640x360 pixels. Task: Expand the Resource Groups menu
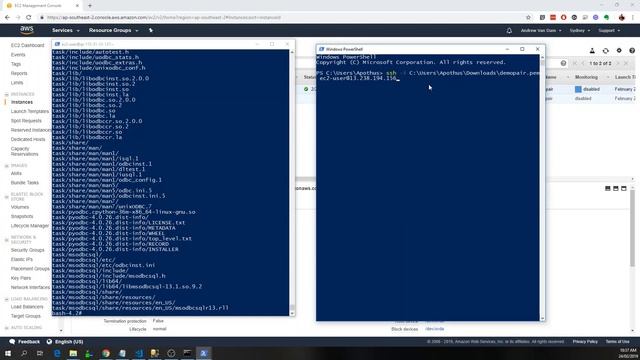coord(113,30)
